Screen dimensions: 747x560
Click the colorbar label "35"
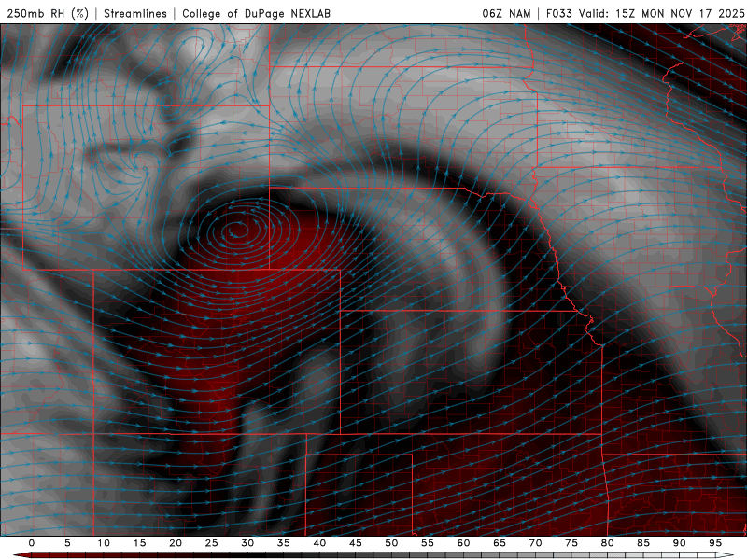coord(284,543)
